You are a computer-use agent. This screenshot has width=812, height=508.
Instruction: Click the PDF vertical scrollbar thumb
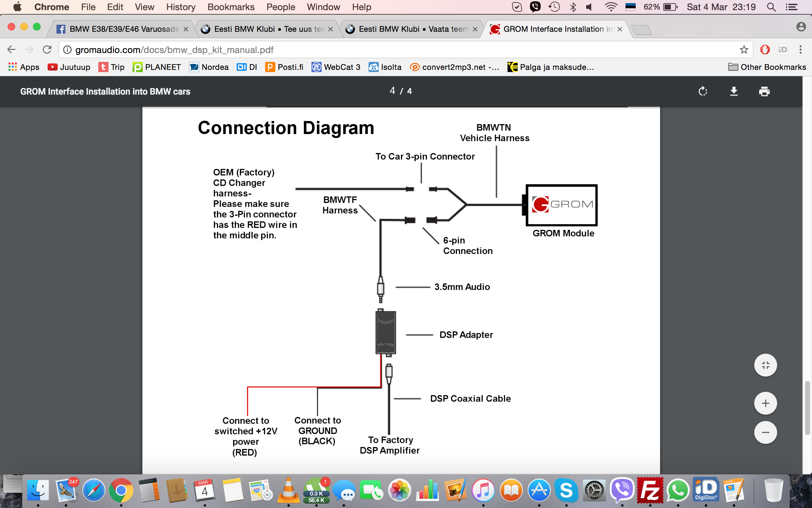(807, 408)
